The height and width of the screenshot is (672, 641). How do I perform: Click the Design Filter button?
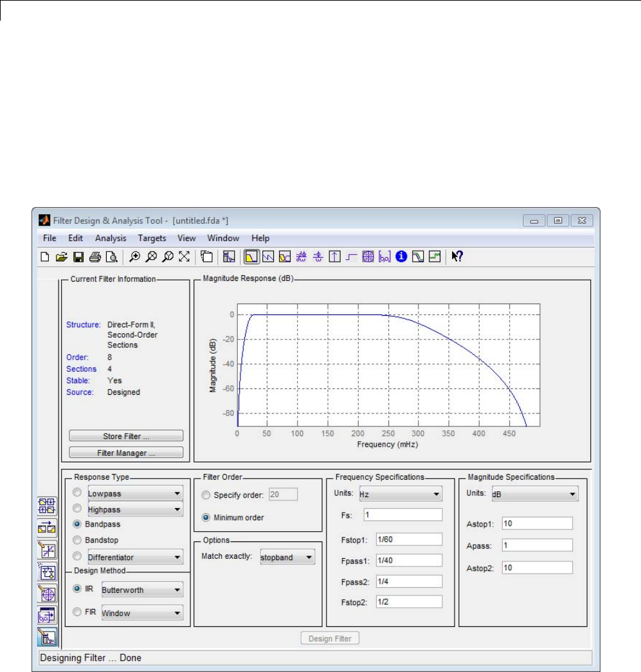pos(330,638)
